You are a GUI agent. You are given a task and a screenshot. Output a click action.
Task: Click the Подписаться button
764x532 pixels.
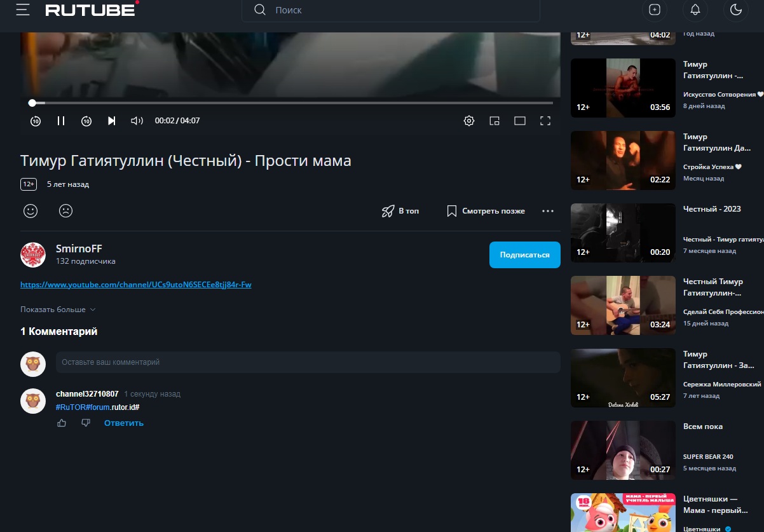525,254
